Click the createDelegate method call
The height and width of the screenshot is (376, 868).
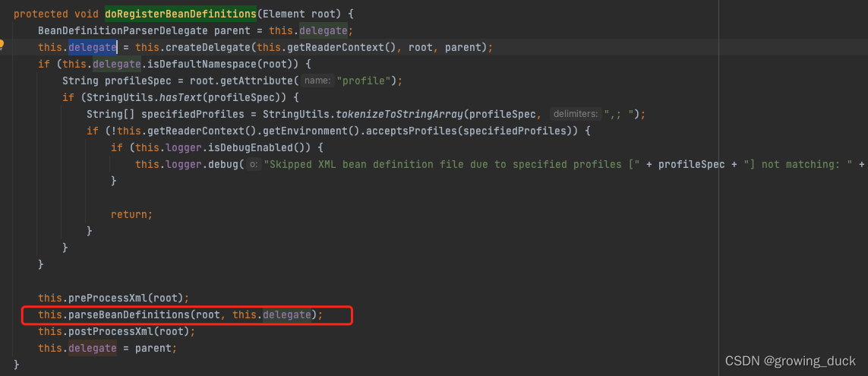[x=208, y=47]
